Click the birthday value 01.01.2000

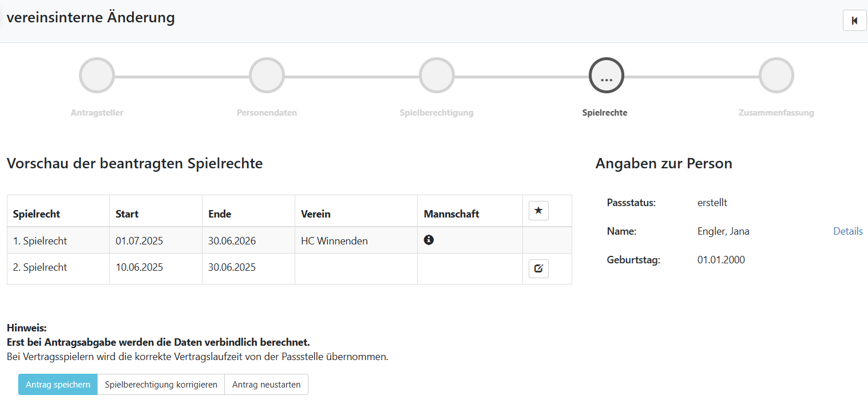pyautogui.click(x=721, y=260)
